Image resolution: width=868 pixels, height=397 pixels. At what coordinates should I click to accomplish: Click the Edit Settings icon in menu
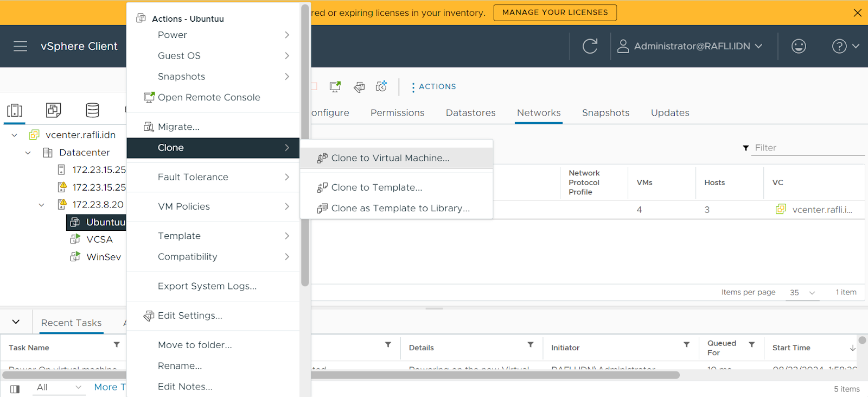point(149,316)
